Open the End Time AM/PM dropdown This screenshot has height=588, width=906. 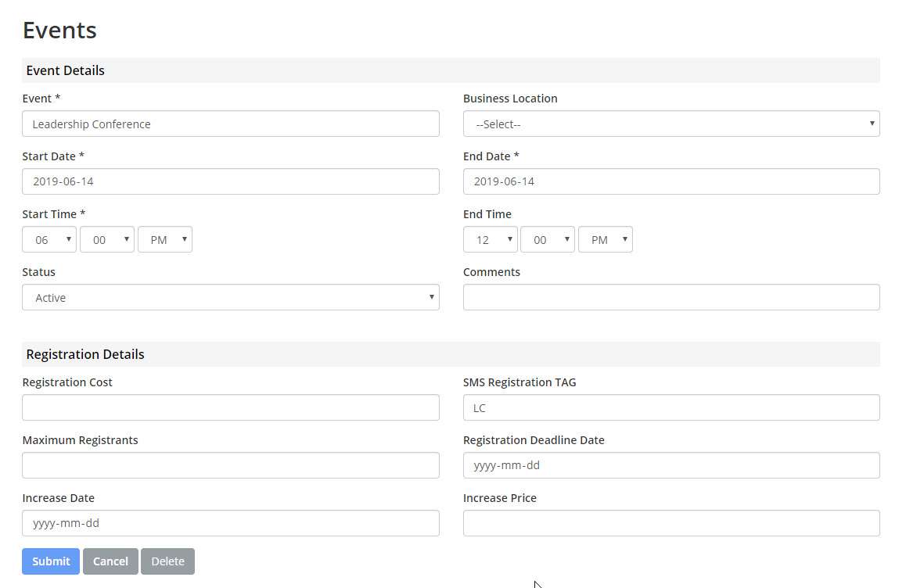click(x=605, y=239)
